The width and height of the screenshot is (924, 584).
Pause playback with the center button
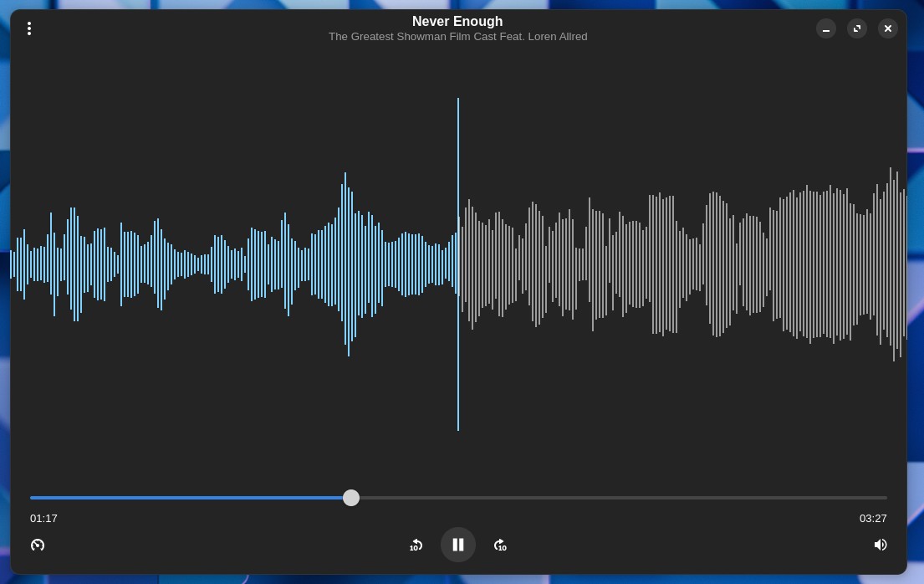point(458,545)
